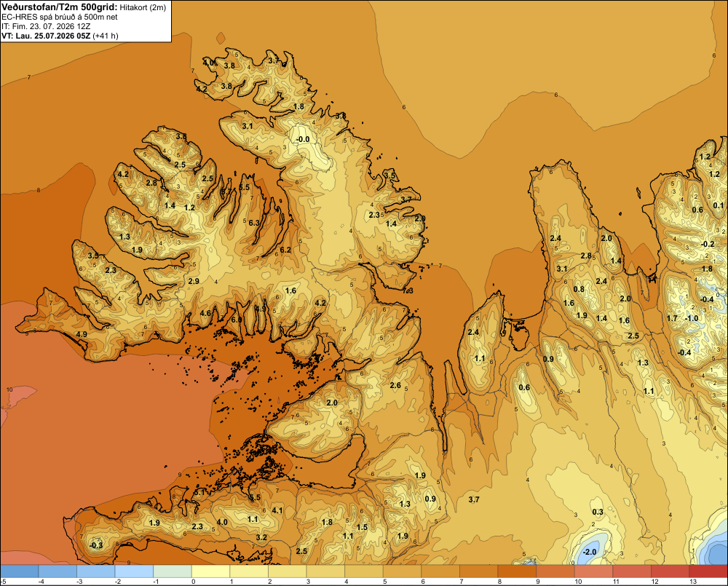This screenshot has height=586, width=728.
Task: Click the '10' label on the legend scale
Action: click(578, 582)
